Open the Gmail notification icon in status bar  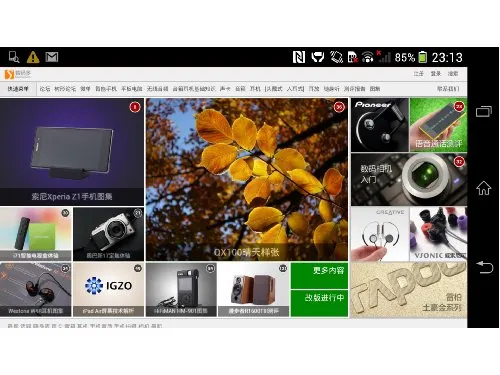click(52, 57)
